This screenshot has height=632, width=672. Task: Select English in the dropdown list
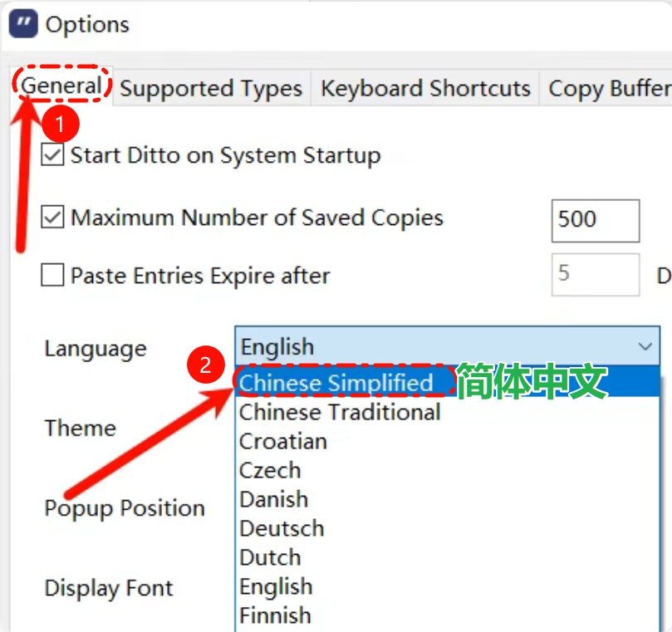click(447, 586)
